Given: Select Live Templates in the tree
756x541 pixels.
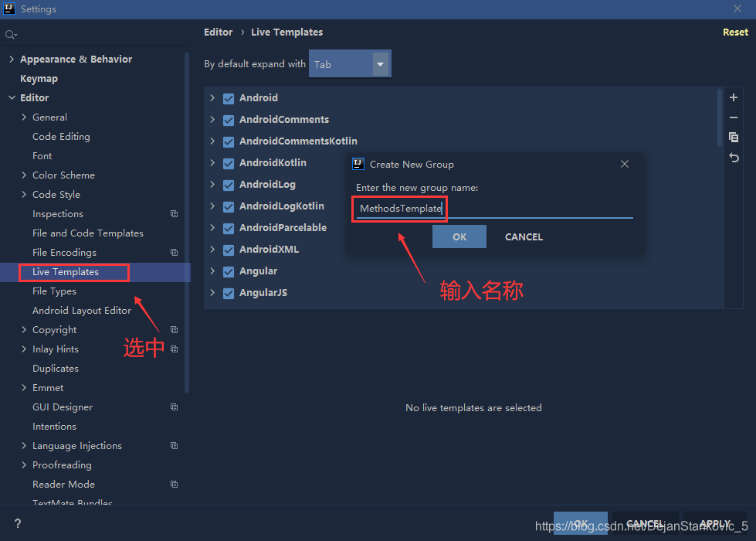Looking at the screenshot, I should (66, 272).
